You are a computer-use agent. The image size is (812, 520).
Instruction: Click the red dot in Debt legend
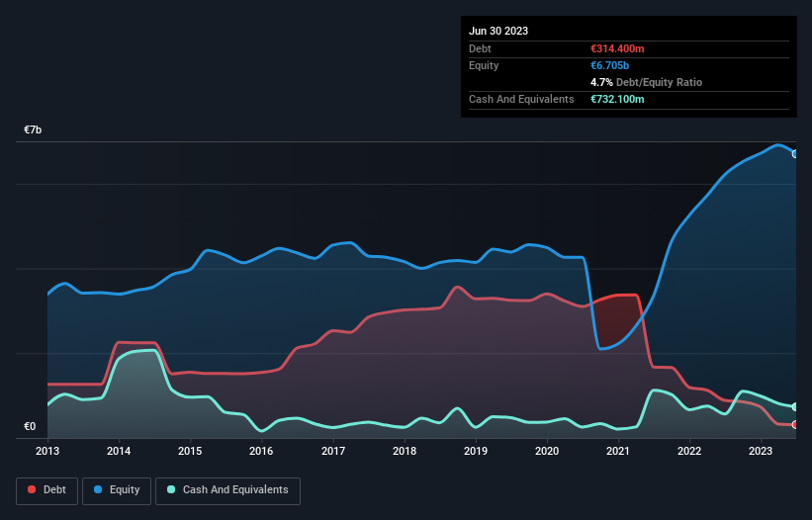(x=32, y=489)
